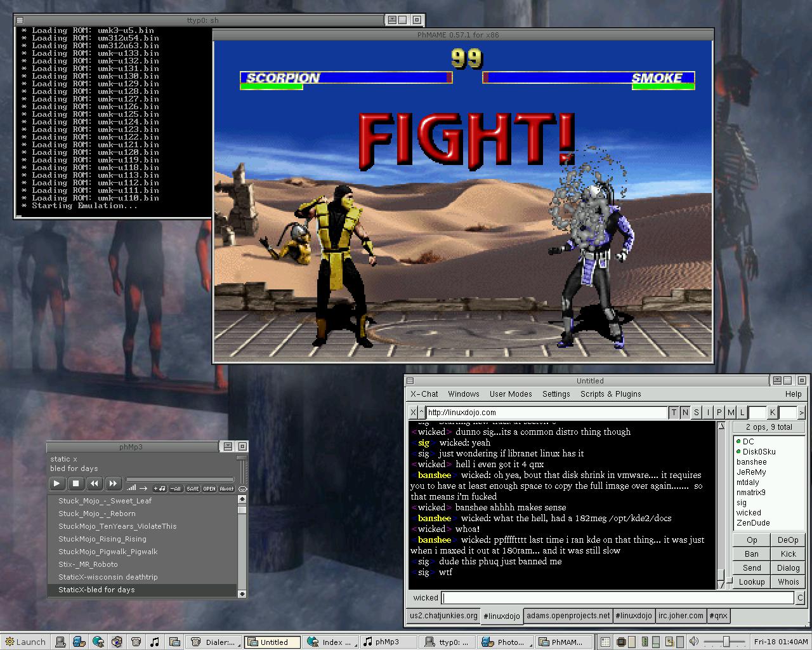Screen dimensions: 812x650
Task: Open the User Modes menu
Action: pos(511,394)
